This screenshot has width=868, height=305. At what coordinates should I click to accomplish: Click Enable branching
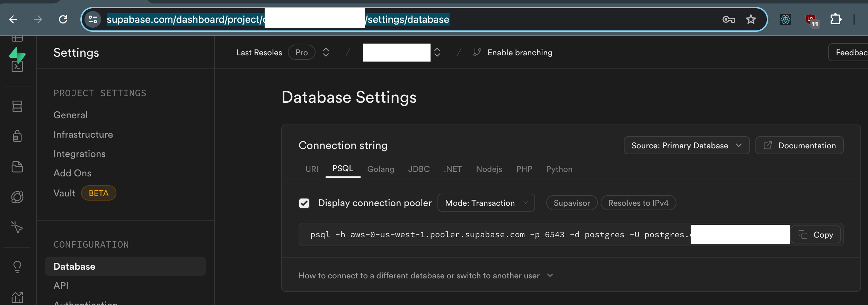tap(513, 53)
